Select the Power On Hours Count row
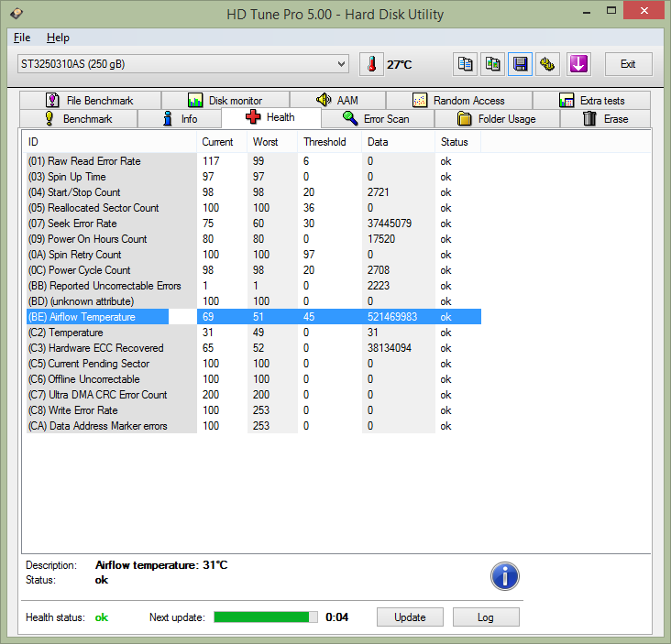The height and width of the screenshot is (644, 671). pos(253,239)
